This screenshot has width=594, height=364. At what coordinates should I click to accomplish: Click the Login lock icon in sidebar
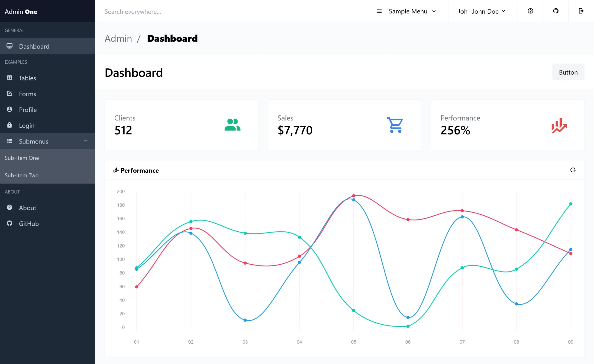tap(10, 125)
